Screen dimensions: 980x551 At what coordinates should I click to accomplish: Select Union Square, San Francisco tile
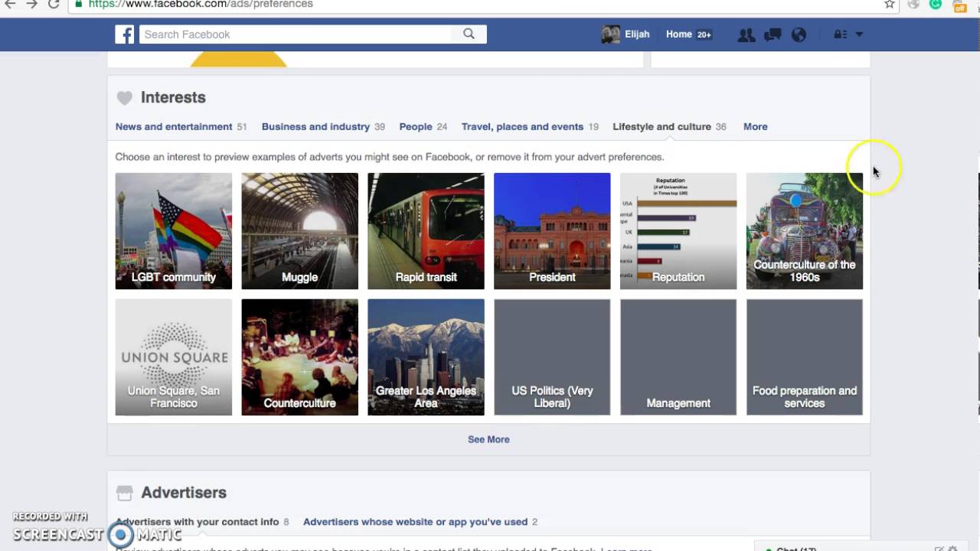pyautogui.click(x=174, y=357)
